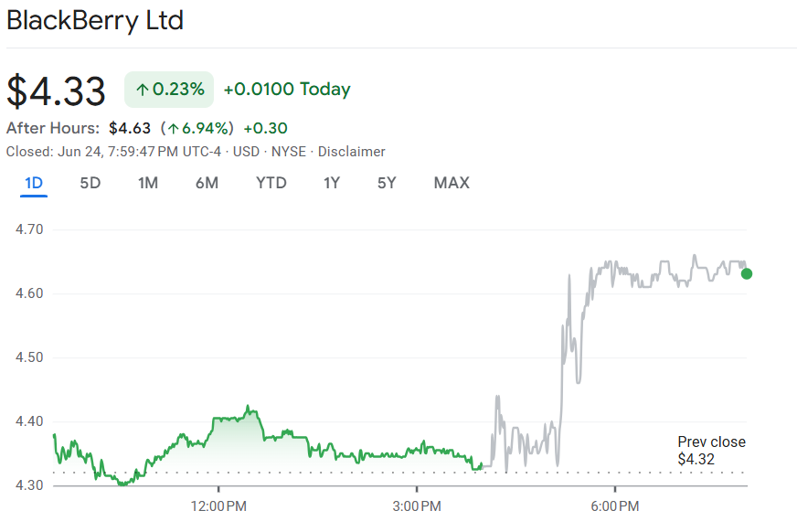Click the green 0.23% change badge
Image resolution: width=797 pixels, height=532 pixels.
pos(169,90)
